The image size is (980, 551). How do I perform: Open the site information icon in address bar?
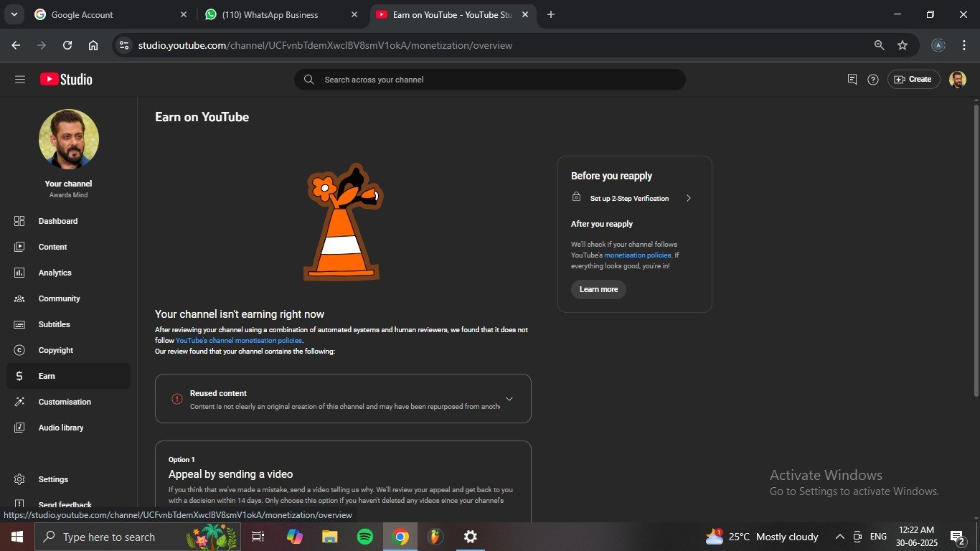[124, 45]
